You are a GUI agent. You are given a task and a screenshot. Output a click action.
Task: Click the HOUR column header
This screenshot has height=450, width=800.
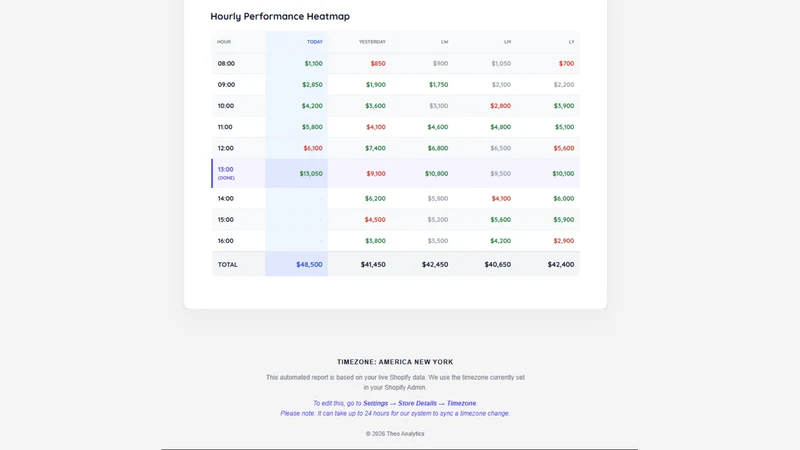tap(224, 42)
